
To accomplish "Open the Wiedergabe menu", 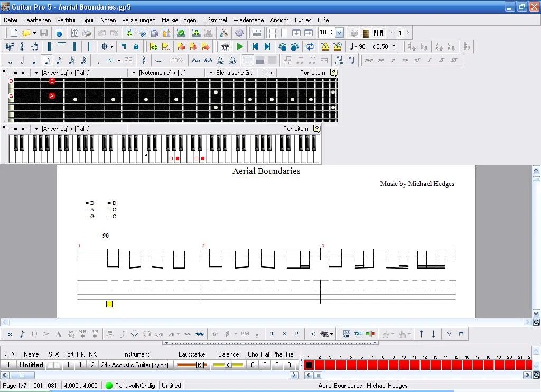I will pos(248,20).
